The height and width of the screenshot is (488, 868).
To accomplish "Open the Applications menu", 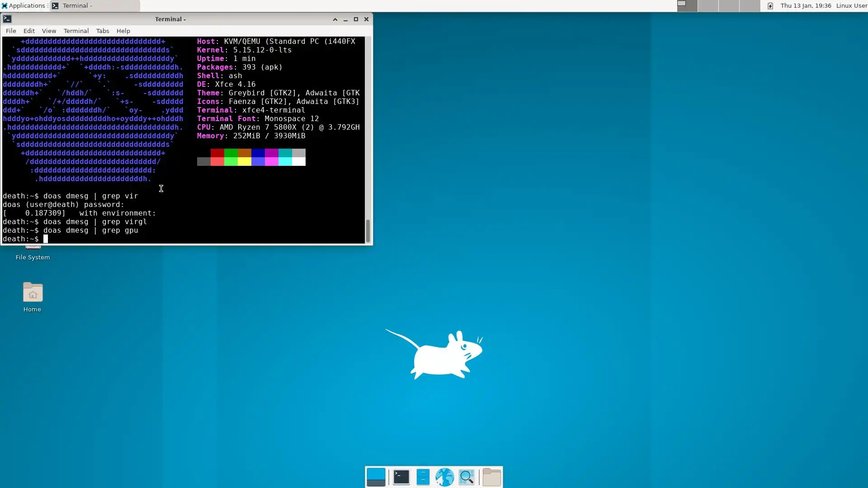I will pos(24,5).
